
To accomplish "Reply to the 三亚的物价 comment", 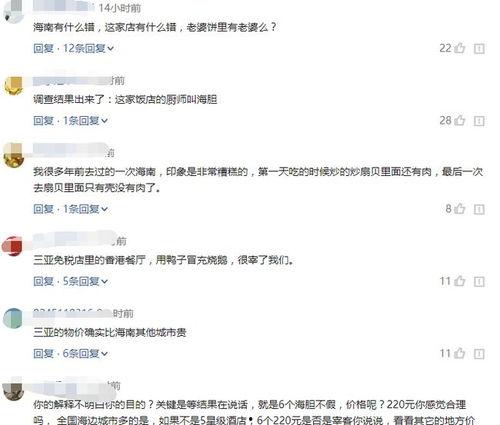I will tap(43, 353).
